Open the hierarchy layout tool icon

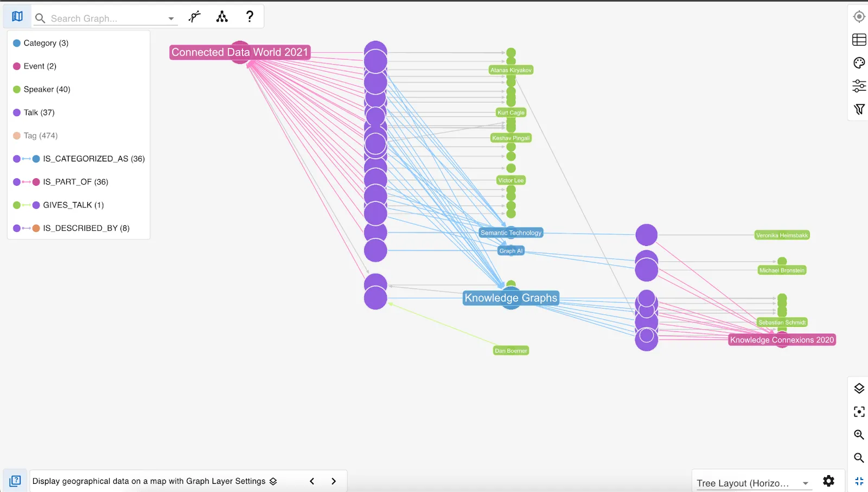coord(222,17)
